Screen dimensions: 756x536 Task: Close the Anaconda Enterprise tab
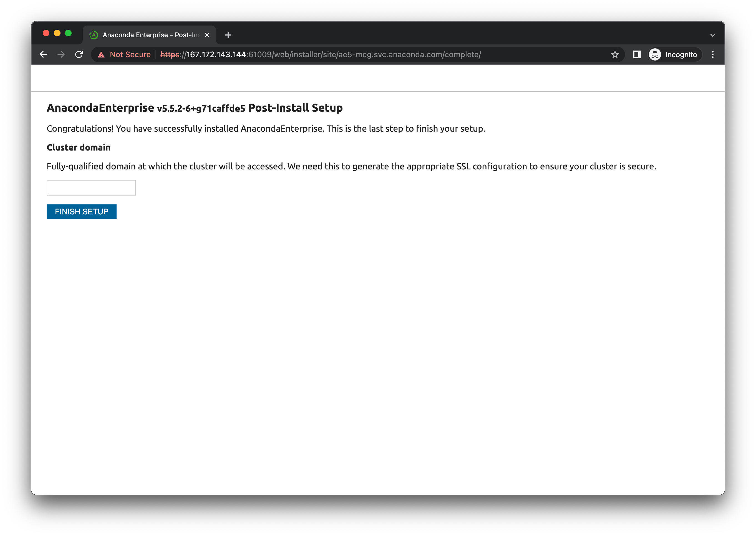pyautogui.click(x=207, y=35)
